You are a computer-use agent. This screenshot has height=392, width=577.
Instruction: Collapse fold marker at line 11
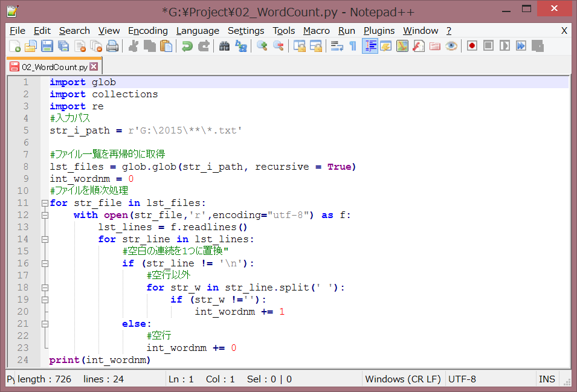45,203
